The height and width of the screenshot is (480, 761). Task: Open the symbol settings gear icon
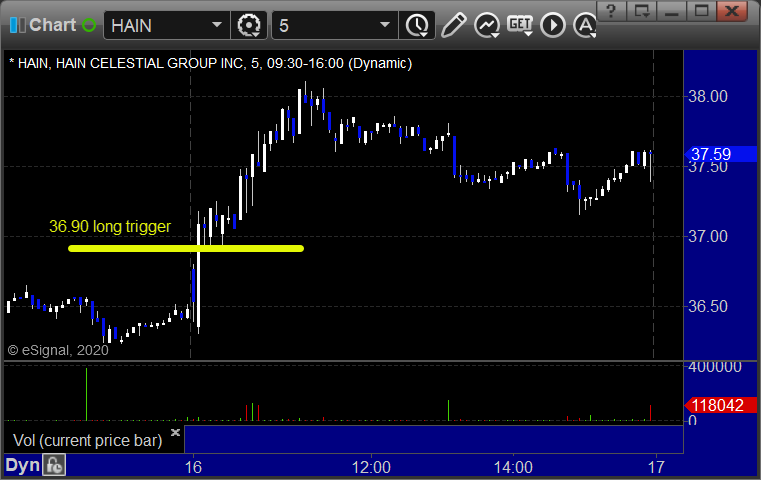pos(249,25)
